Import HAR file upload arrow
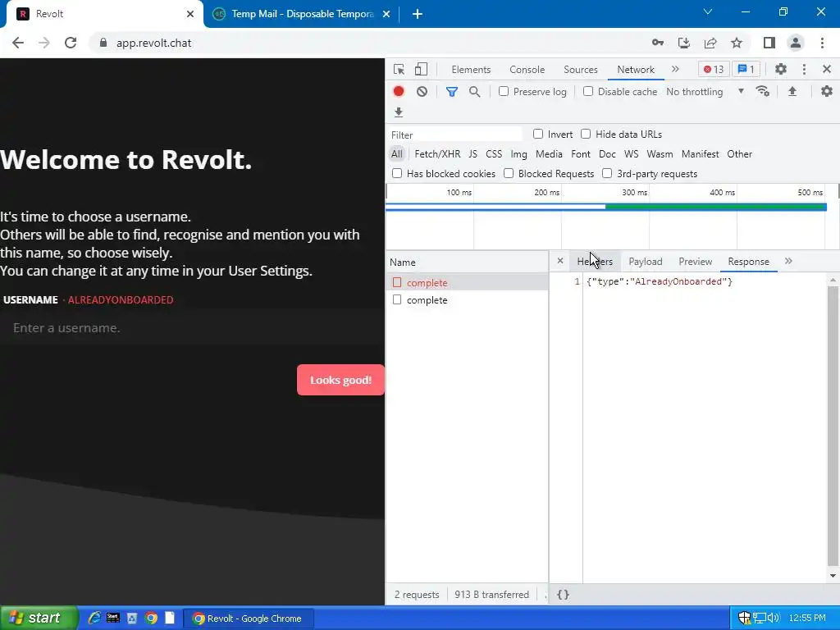This screenshot has width=840, height=630. click(792, 91)
